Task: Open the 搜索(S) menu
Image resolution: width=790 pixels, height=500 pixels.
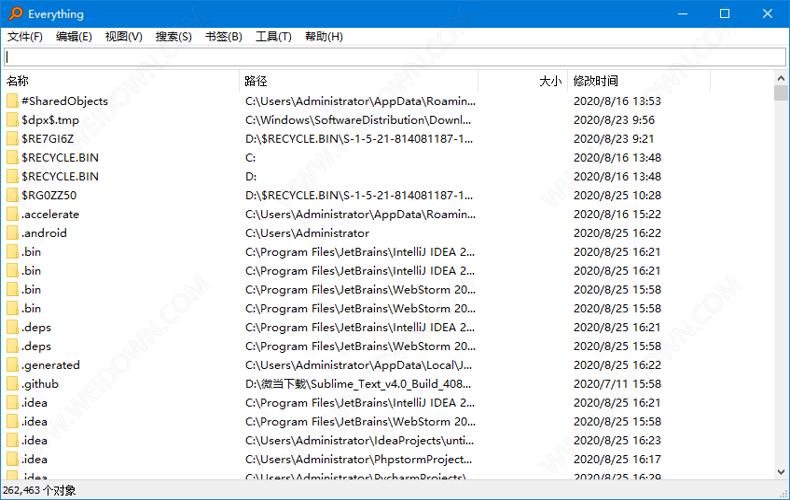Action: (x=173, y=37)
